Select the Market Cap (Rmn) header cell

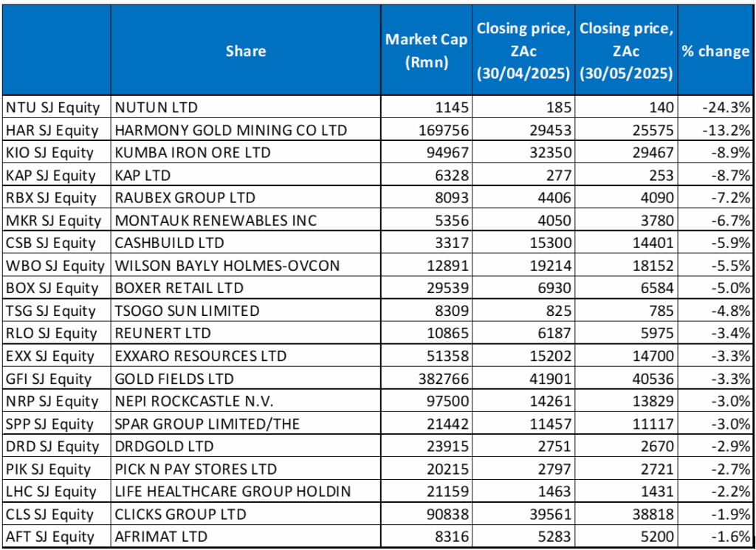[x=426, y=51]
